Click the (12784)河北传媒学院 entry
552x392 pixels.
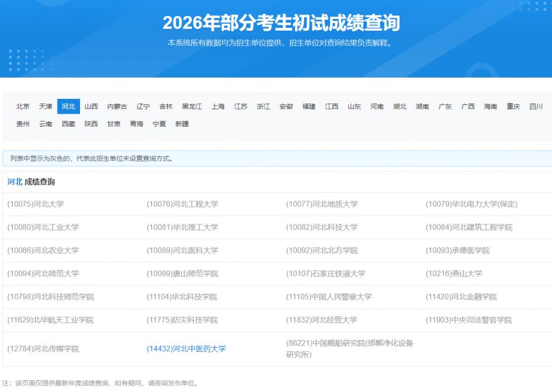pyautogui.click(x=43, y=349)
